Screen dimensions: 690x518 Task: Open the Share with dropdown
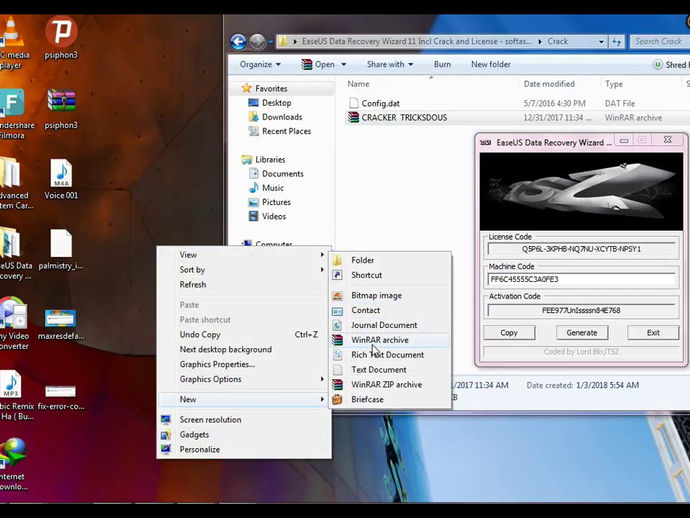tap(390, 64)
